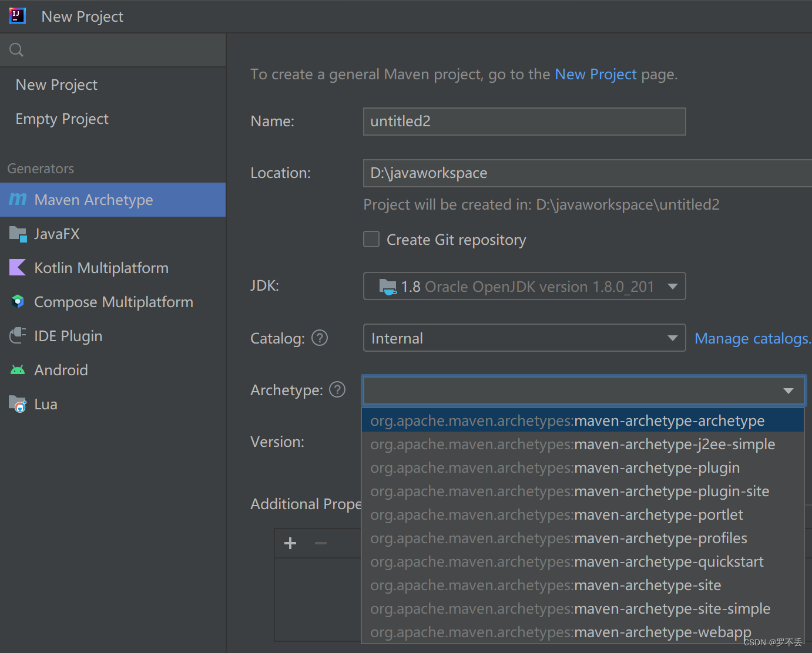Image resolution: width=812 pixels, height=653 pixels.
Task: Choose the maven-archetype-site entry
Action: pyautogui.click(x=583, y=585)
